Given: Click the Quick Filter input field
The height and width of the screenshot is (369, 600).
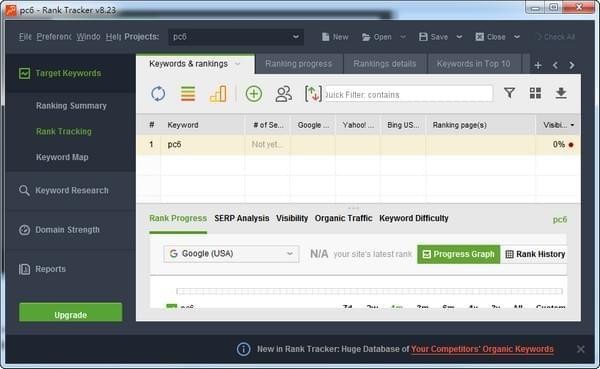Looking at the screenshot, I should point(408,94).
